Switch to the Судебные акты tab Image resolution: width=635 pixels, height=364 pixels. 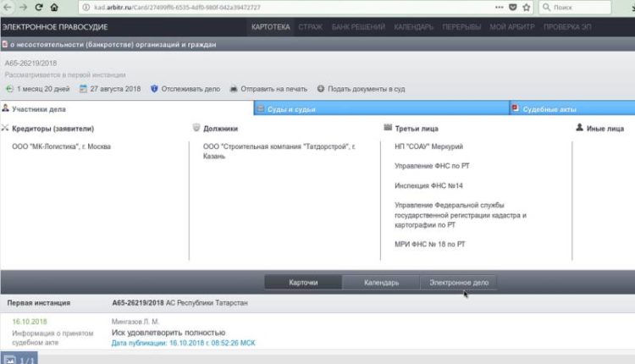tap(572, 108)
